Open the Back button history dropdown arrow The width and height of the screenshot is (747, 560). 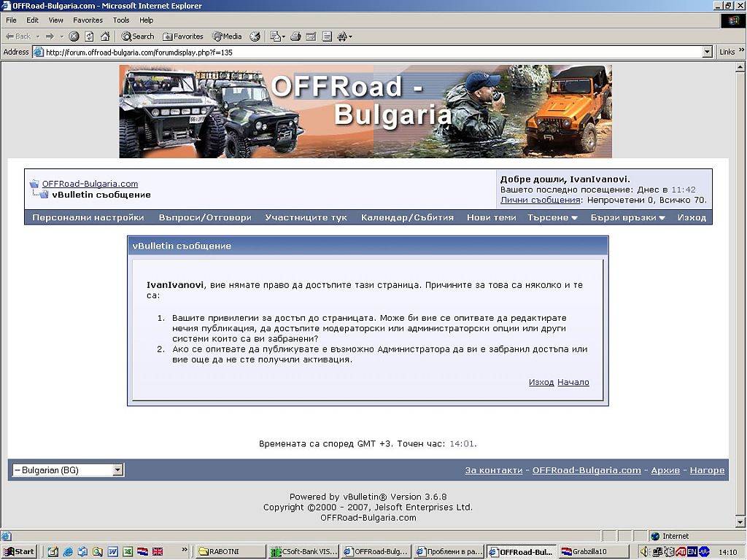tap(38, 36)
